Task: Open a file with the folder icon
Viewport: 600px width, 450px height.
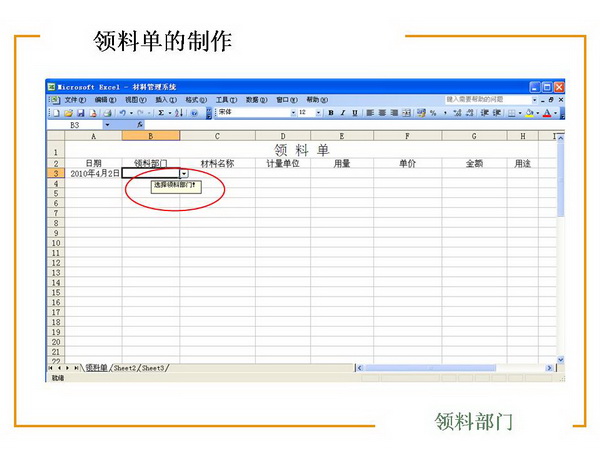Action: point(68,113)
